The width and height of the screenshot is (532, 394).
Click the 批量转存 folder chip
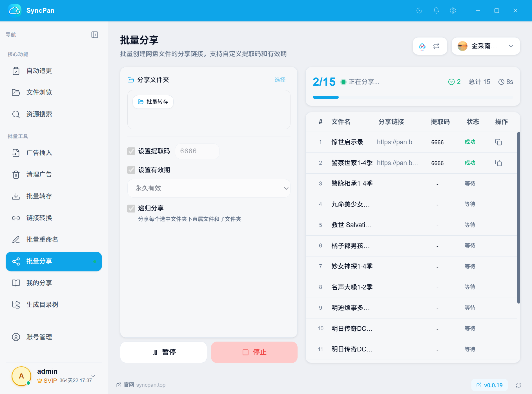point(153,102)
